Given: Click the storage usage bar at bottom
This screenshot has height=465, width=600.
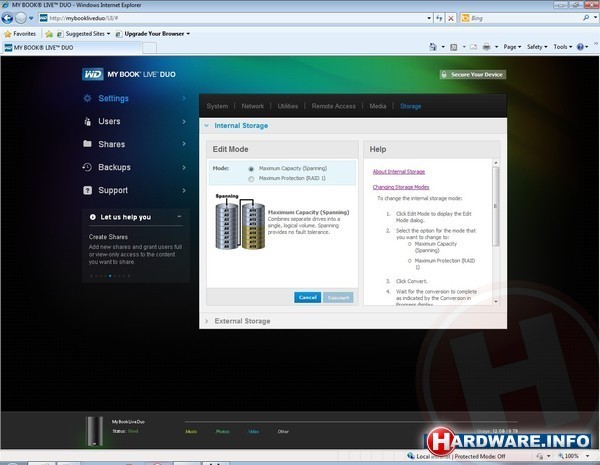Looking at the screenshot, I should tap(351, 422).
